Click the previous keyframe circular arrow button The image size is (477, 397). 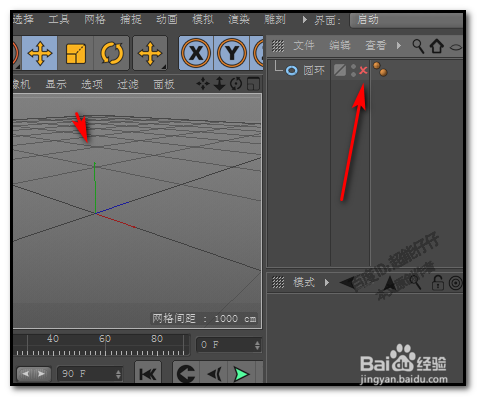point(186,374)
